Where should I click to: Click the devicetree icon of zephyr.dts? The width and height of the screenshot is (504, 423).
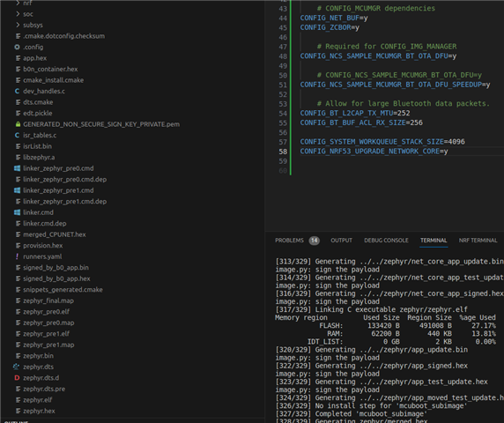tap(16, 367)
